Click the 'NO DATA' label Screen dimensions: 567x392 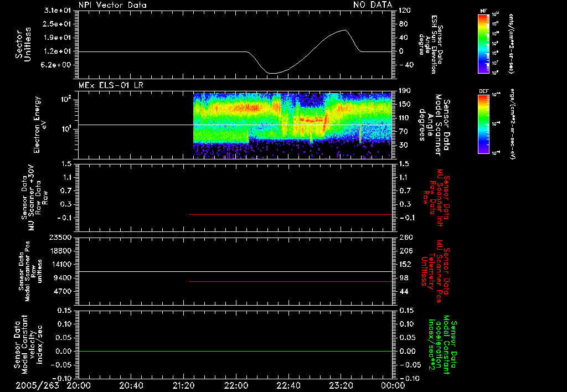[x=373, y=5]
